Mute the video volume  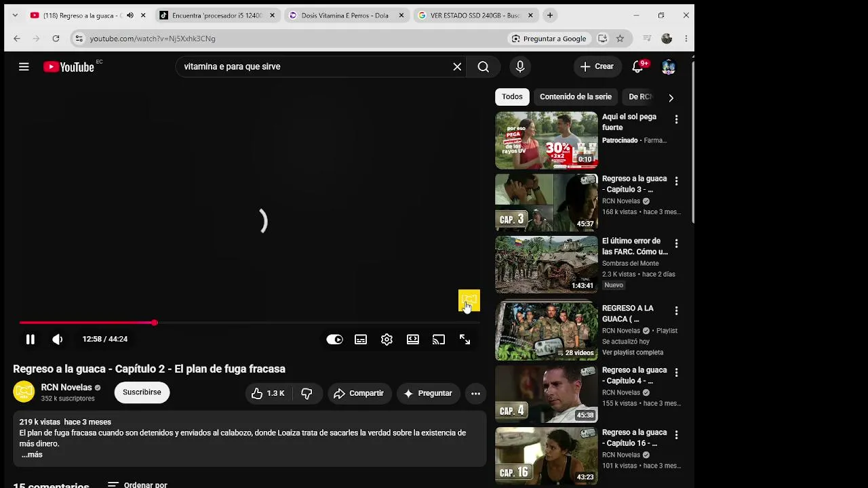58,339
